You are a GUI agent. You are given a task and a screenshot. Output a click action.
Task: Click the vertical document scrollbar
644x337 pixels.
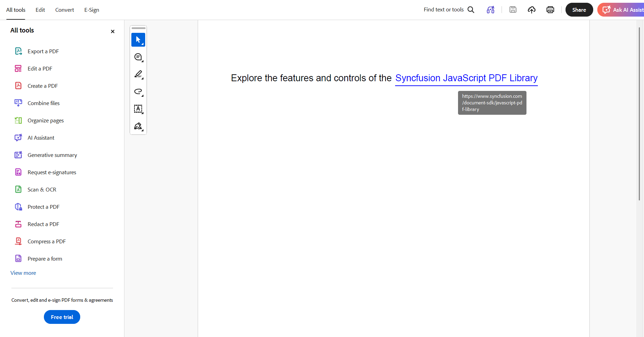point(639,113)
